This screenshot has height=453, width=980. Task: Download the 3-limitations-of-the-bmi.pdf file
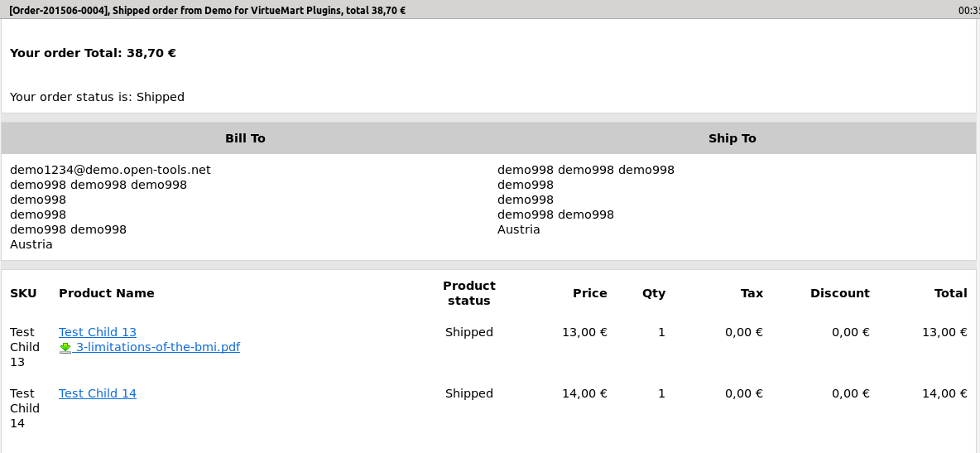157,347
